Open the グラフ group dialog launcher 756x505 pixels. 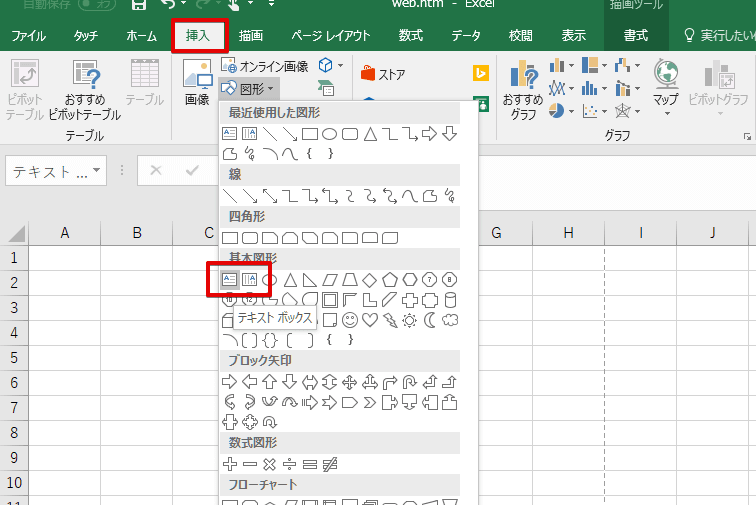pos(747,136)
